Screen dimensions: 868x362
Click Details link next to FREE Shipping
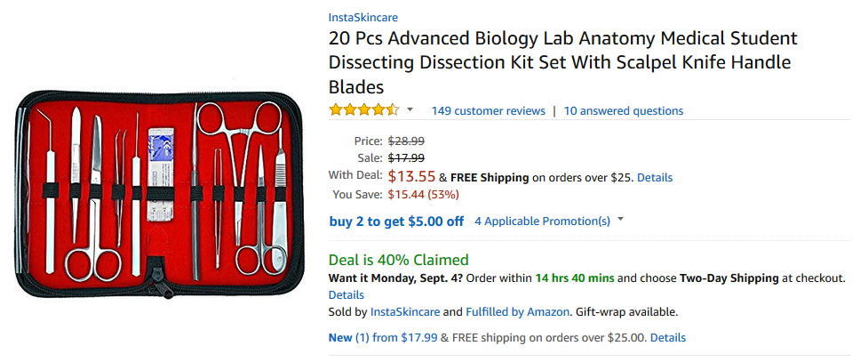(655, 178)
